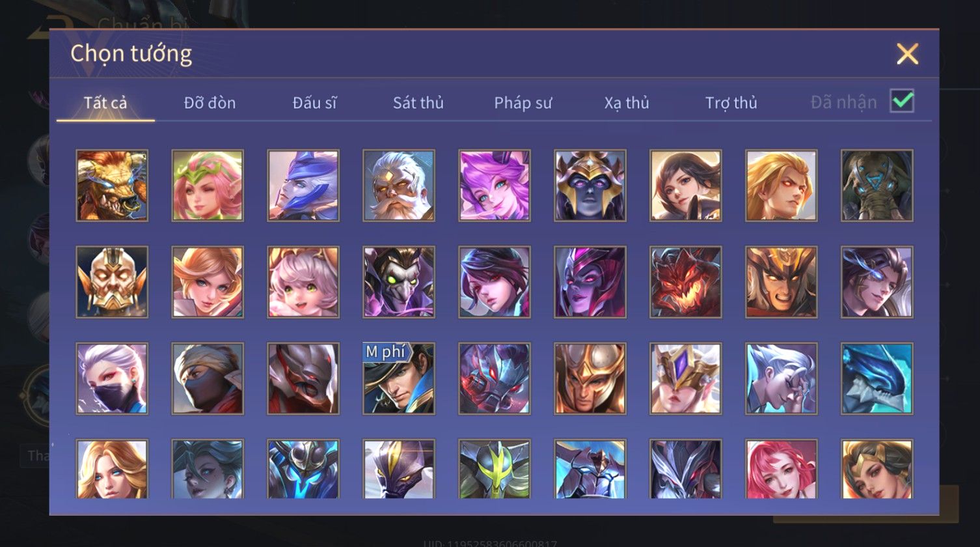Choose the red lava demon hero

pyautogui.click(x=686, y=282)
